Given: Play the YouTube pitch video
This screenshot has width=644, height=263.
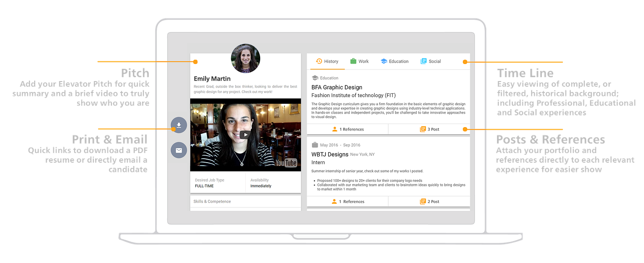Looking at the screenshot, I should (x=245, y=135).
